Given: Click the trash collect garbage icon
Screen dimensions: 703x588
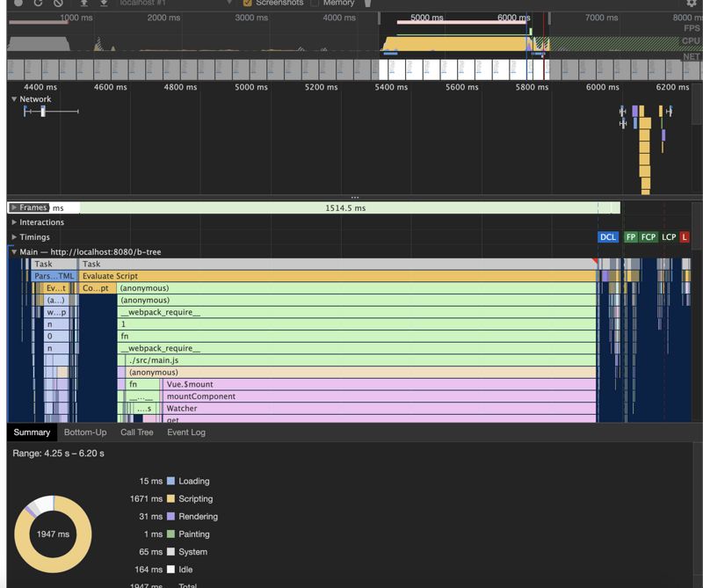Looking at the screenshot, I should pyautogui.click(x=367, y=3).
